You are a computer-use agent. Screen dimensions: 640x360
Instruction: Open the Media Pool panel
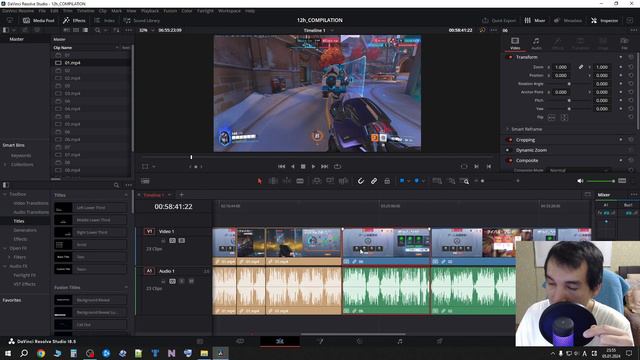(39, 20)
